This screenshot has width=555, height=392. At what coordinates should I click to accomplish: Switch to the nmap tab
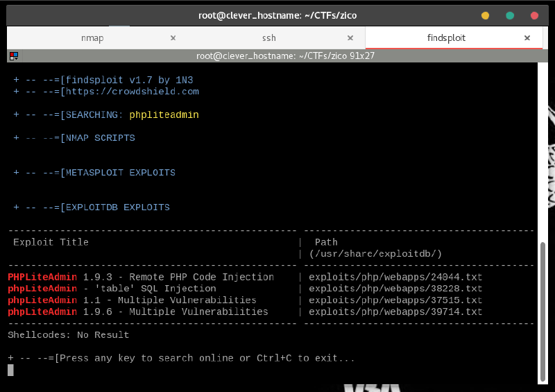[92, 38]
